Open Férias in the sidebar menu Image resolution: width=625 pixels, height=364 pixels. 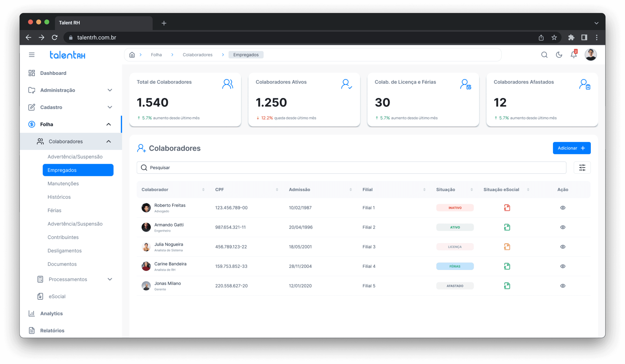pos(54,210)
